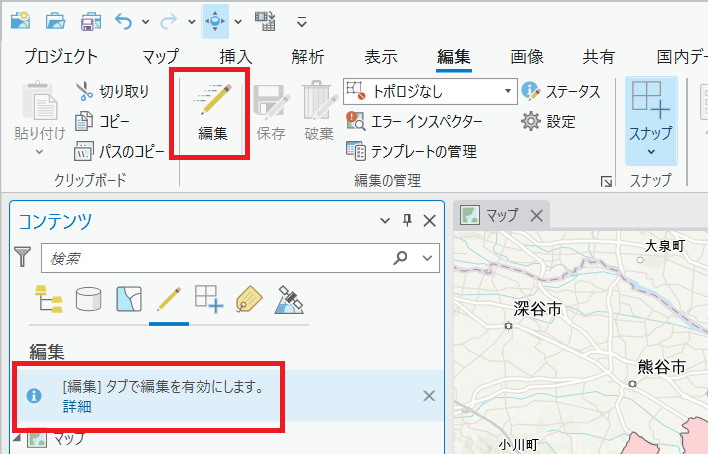Dismiss the 編集 tab notification banner

[429, 396]
